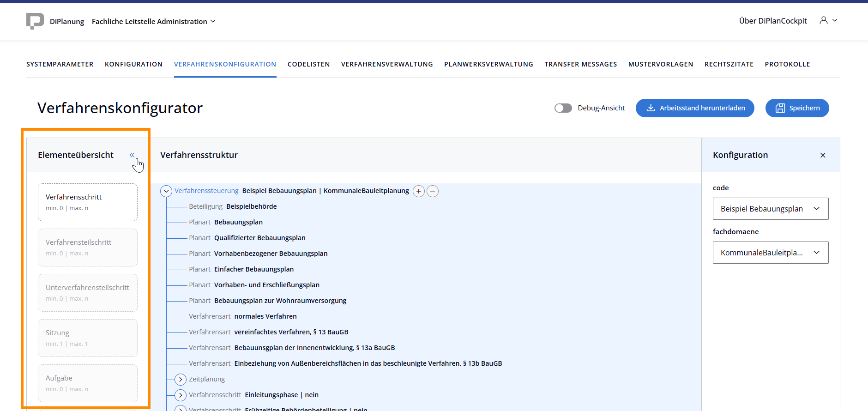
Task: Save the configuration with Speichern
Action: point(797,108)
